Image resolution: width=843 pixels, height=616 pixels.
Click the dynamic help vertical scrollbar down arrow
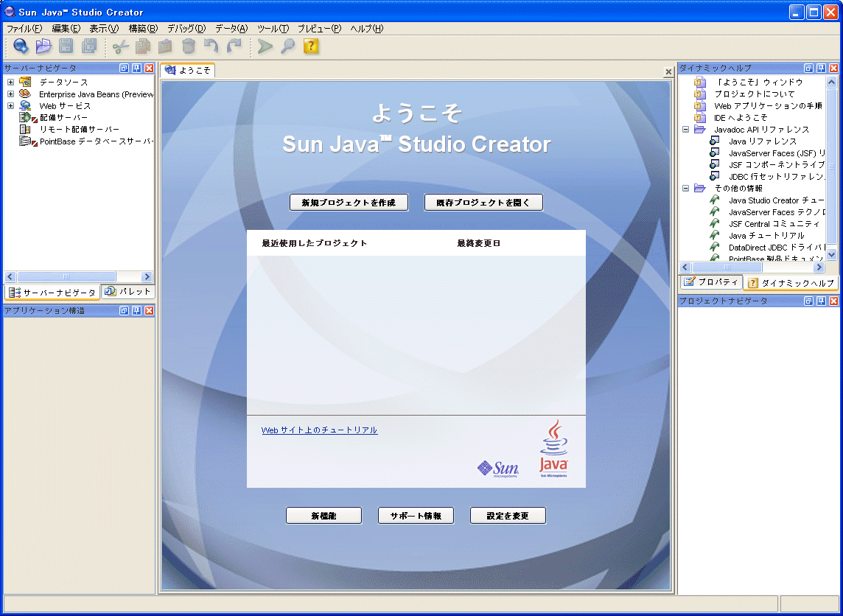click(x=832, y=256)
